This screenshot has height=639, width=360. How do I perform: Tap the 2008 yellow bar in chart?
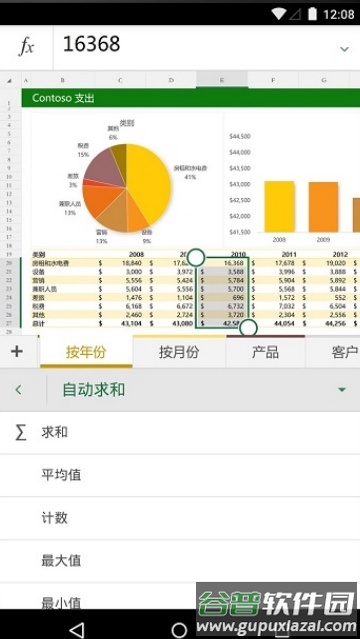tap(279, 207)
